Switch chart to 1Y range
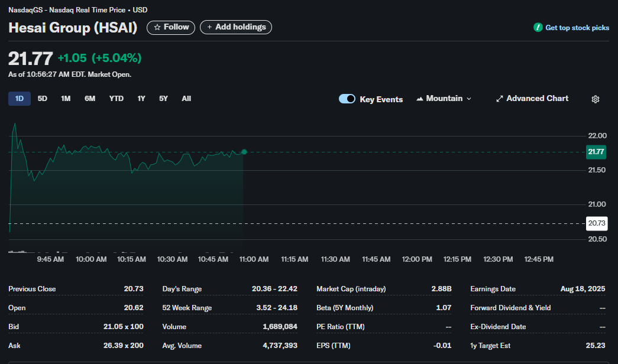The image size is (618, 364). click(141, 99)
